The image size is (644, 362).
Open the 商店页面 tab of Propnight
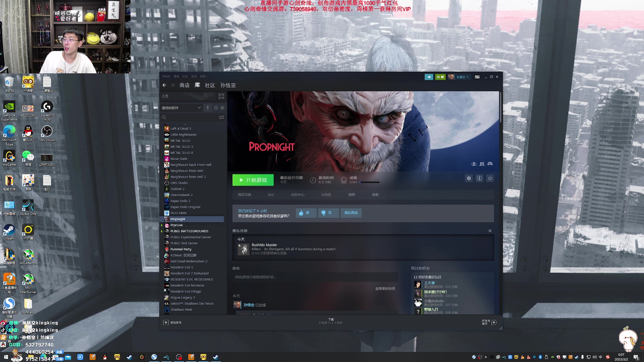(244, 195)
